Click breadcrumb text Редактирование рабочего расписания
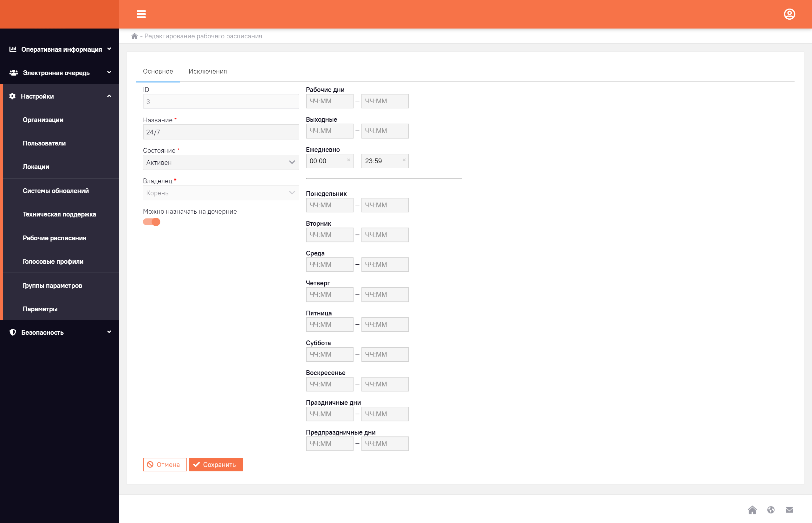The image size is (812, 523). point(203,36)
